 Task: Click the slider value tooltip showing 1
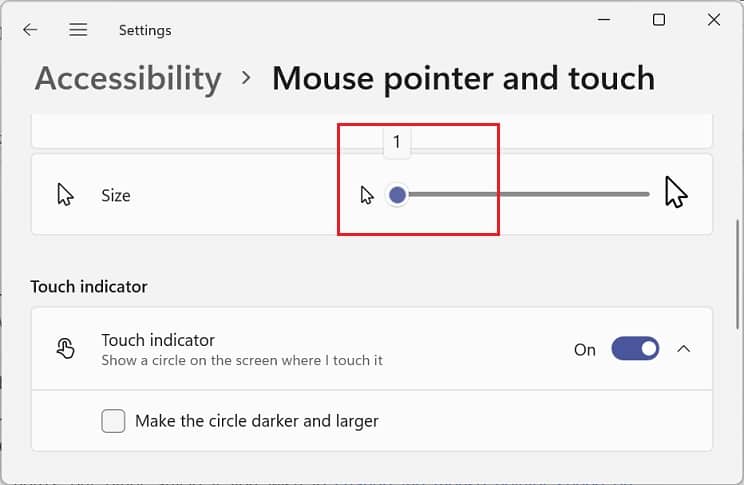[x=397, y=142]
